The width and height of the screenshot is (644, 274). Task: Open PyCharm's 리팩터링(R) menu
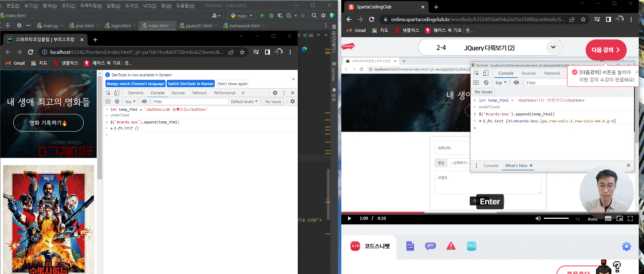pos(91,6)
